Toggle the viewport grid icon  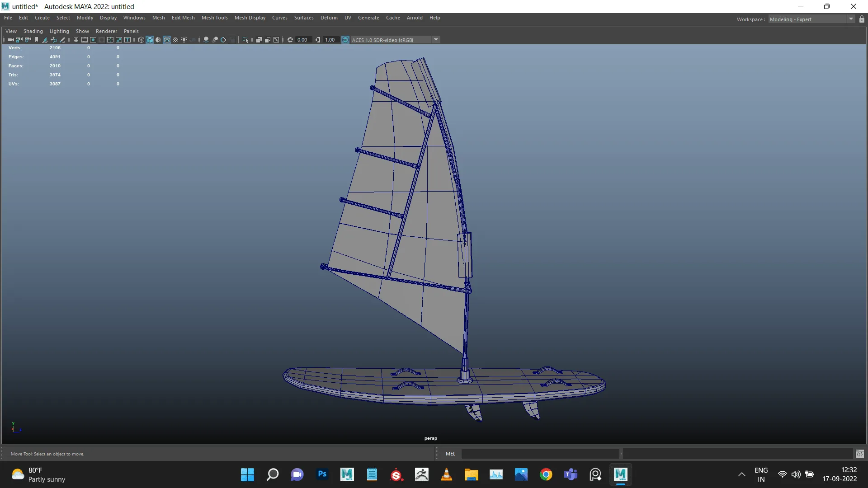[x=76, y=40]
